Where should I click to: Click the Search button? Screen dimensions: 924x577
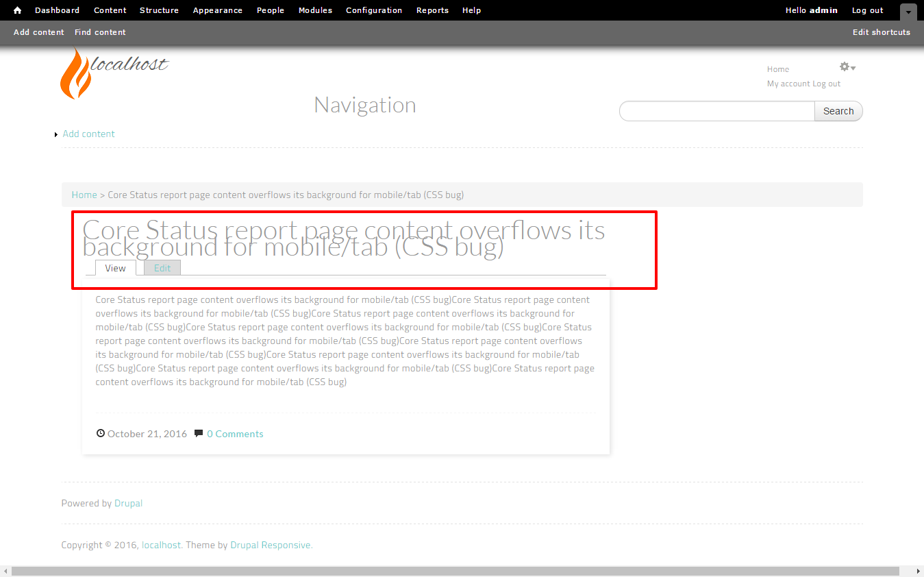point(838,111)
